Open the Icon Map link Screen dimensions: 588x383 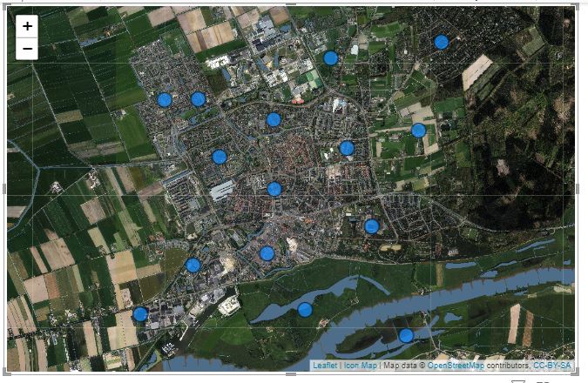coord(360,366)
